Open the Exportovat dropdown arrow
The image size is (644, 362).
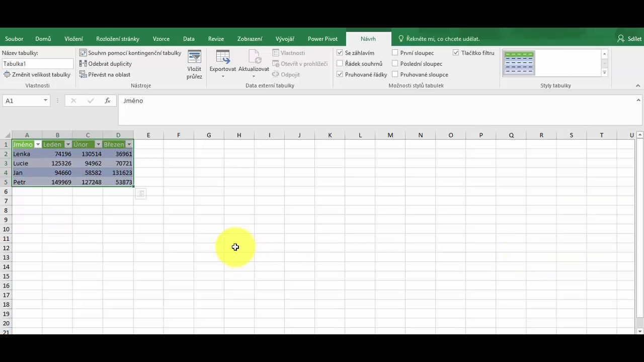222,76
